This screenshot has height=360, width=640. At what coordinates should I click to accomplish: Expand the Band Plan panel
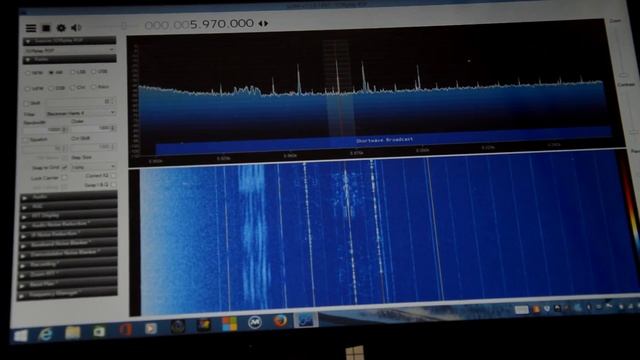pyautogui.click(x=67, y=283)
